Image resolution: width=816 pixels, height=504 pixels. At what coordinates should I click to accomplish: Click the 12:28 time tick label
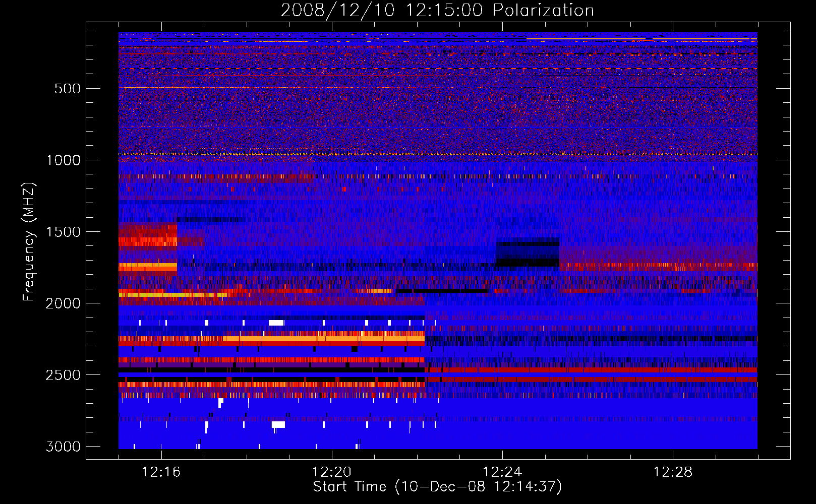pos(673,472)
